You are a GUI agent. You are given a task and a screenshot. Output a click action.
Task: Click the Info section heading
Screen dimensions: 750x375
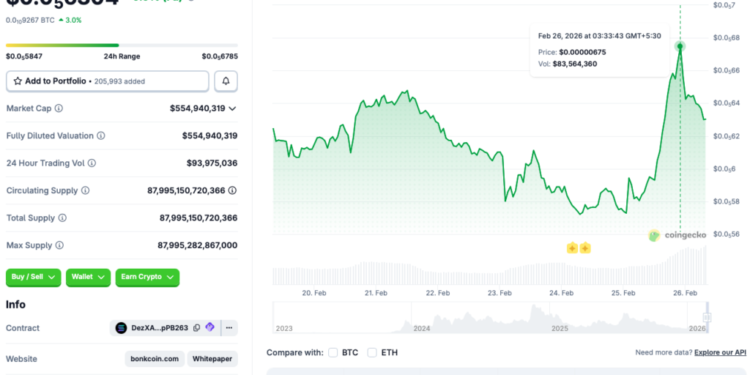point(16,305)
